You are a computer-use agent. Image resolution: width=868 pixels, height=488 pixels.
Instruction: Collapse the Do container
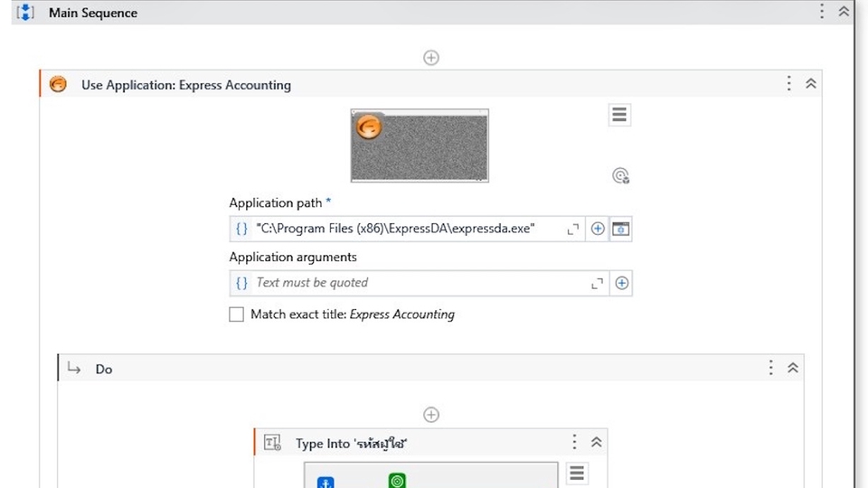click(x=793, y=368)
